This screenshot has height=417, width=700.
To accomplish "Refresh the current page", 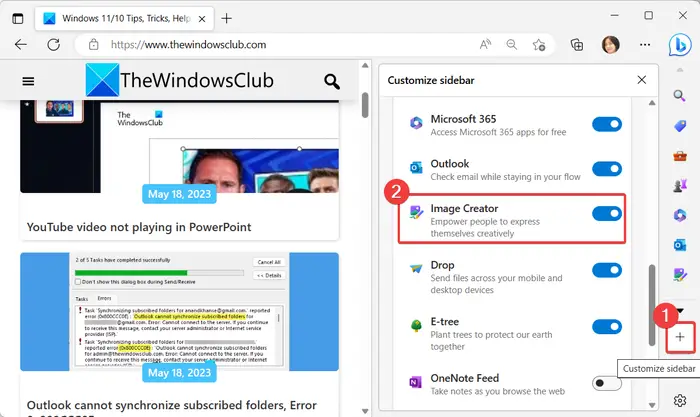I will [x=54, y=45].
